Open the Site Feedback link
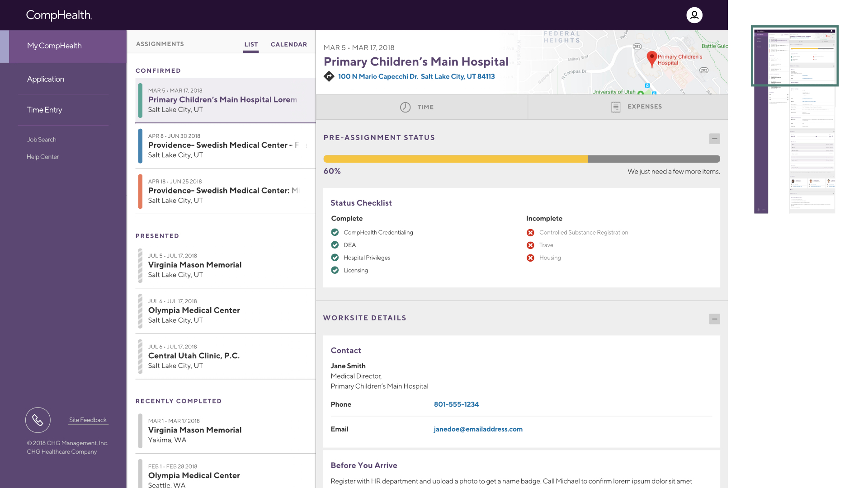Viewport: 868px width, 488px height. pyautogui.click(x=88, y=420)
